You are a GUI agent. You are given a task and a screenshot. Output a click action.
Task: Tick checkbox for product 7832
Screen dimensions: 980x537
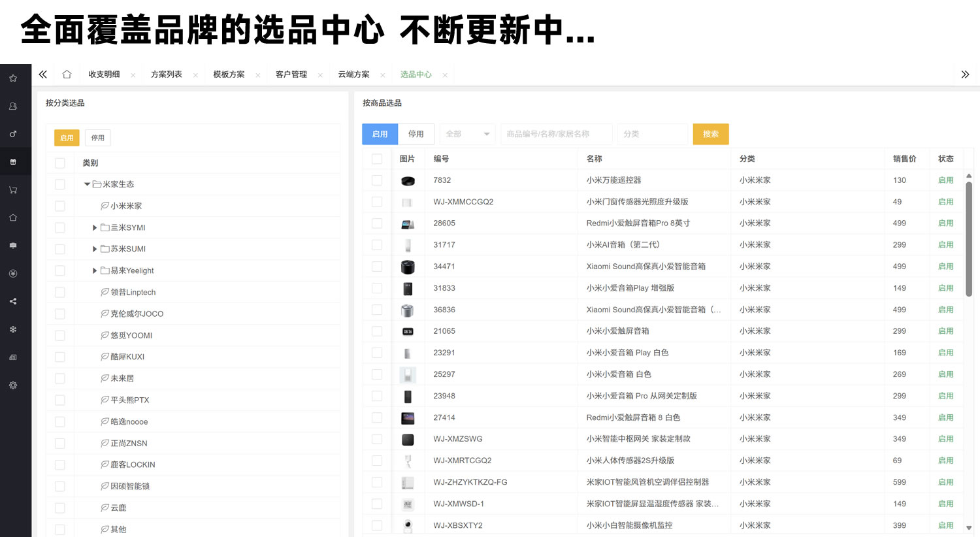(377, 180)
